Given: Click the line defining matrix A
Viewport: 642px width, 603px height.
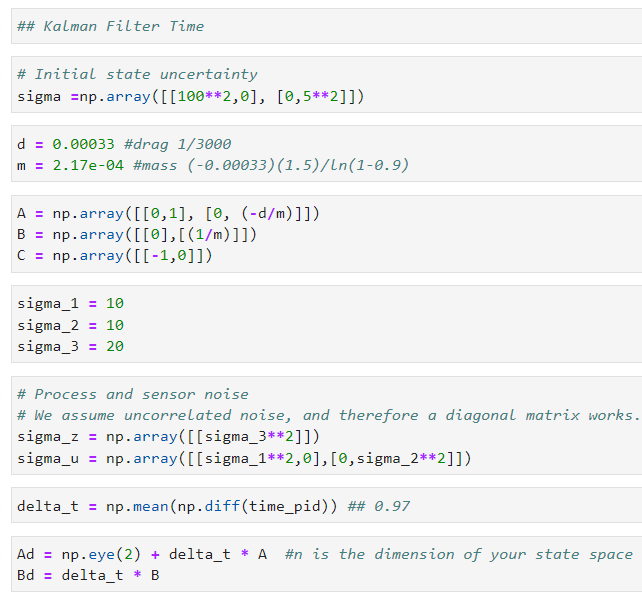Looking at the screenshot, I should point(168,213).
